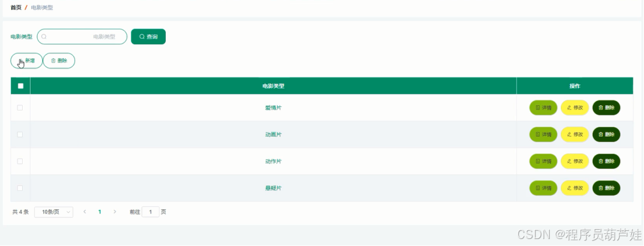Check the checkbox for 悬疑片 row

pos(20,188)
